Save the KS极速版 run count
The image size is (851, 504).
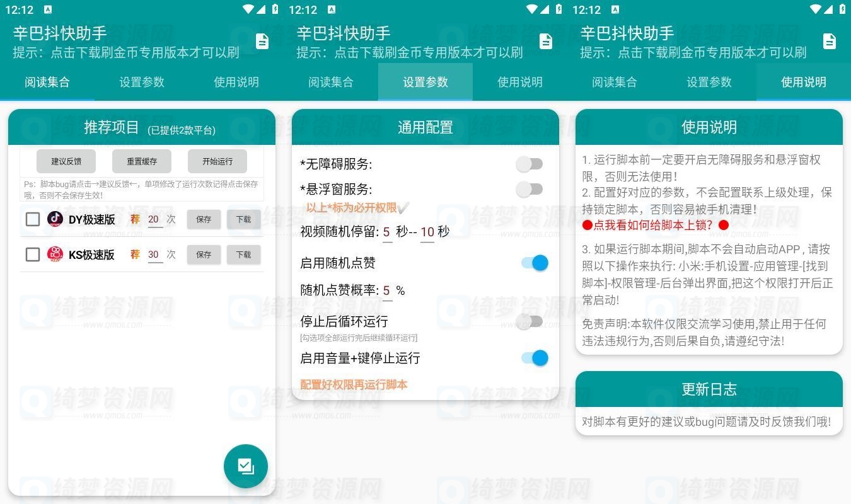click(204, 255)
